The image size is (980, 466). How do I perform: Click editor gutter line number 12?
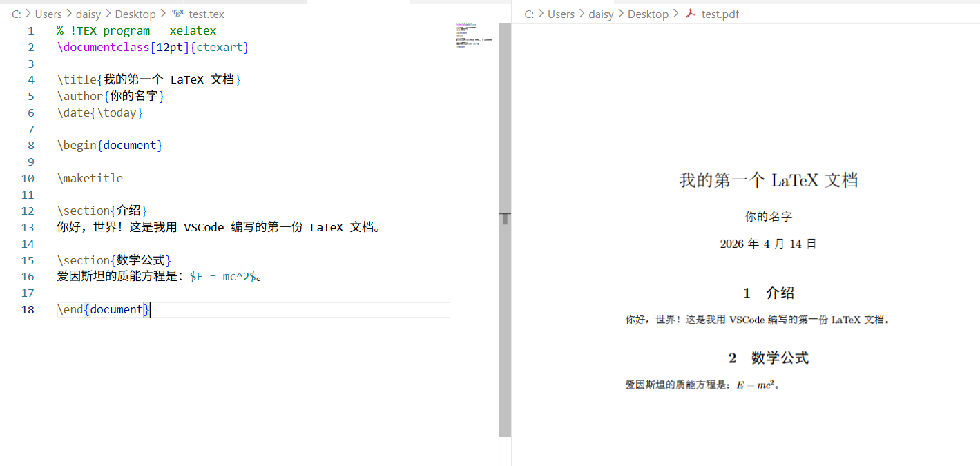28,211
